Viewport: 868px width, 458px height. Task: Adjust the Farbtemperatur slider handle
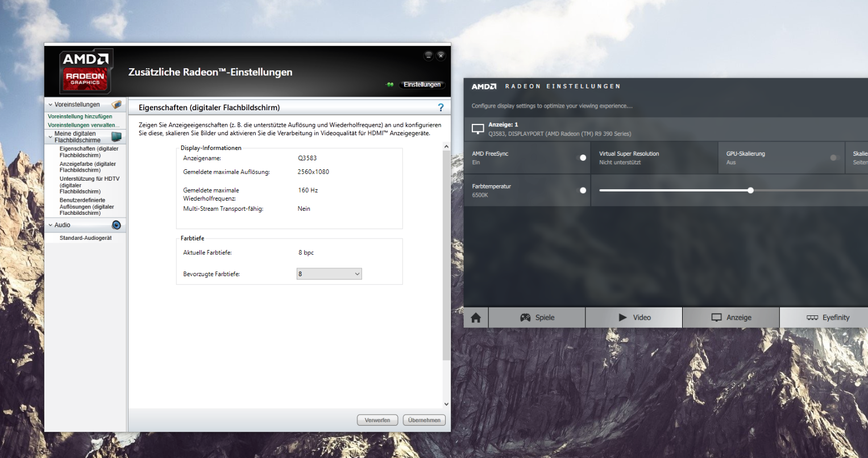pyautogui.click(x=751, y=190)
